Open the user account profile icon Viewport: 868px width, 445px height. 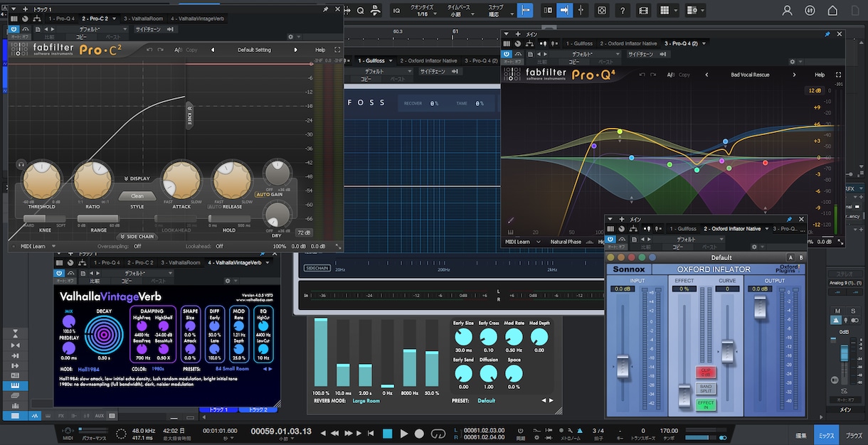(x=787, y=11)
